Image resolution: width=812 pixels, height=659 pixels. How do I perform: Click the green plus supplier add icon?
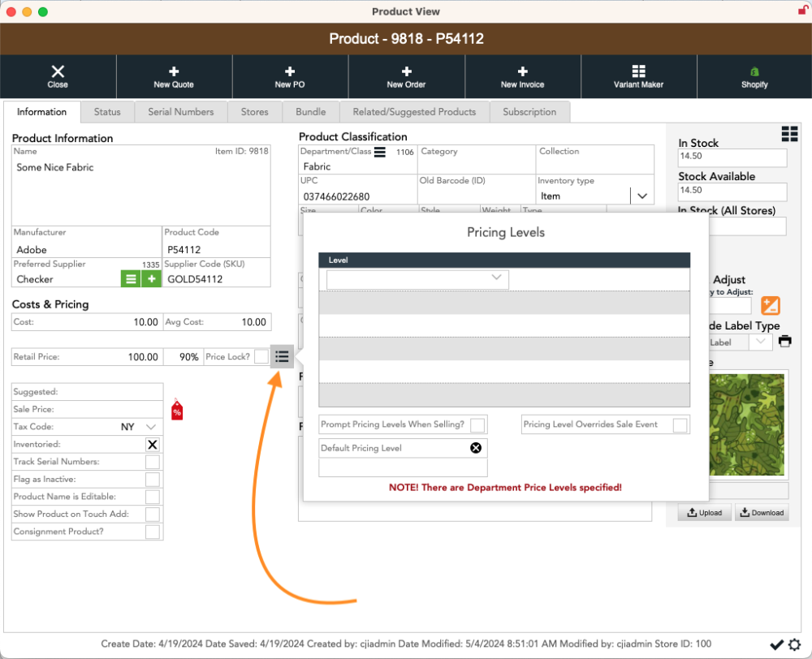[151, 279]
